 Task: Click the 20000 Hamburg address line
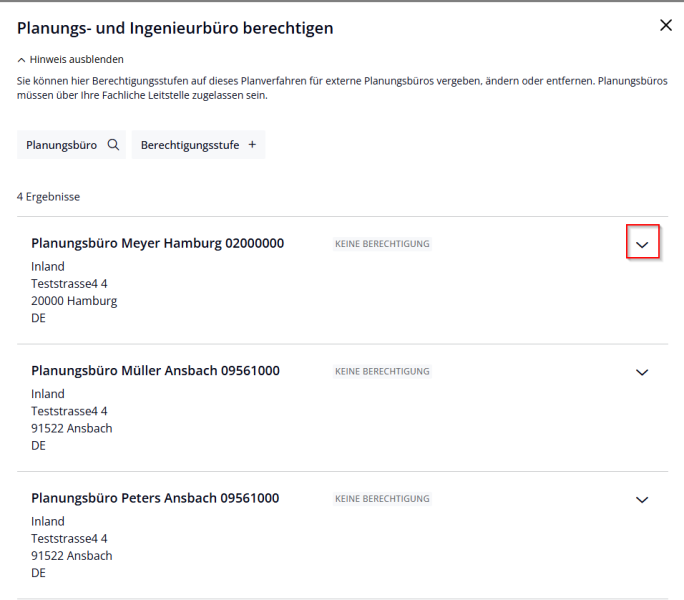[x=74, y=301]
